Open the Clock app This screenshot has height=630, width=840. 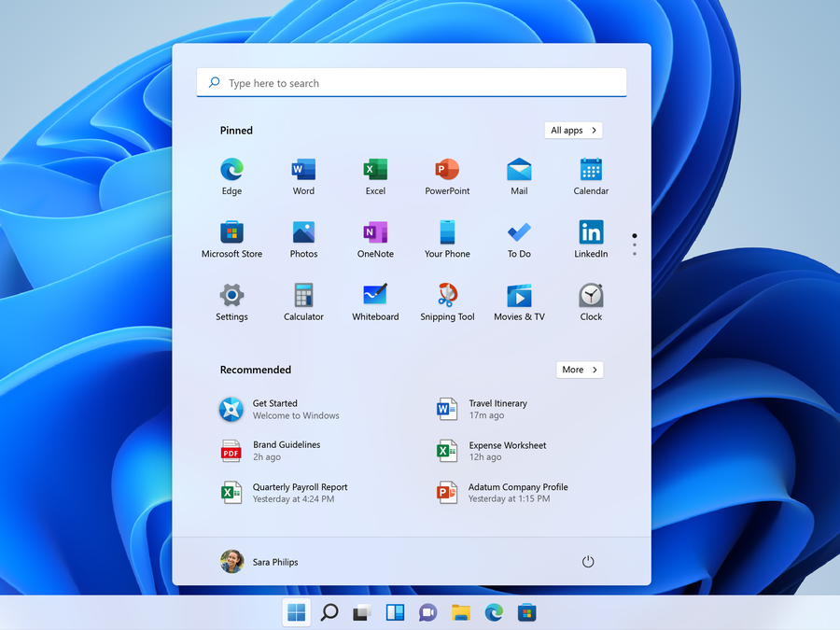click(x=591, y=302)
